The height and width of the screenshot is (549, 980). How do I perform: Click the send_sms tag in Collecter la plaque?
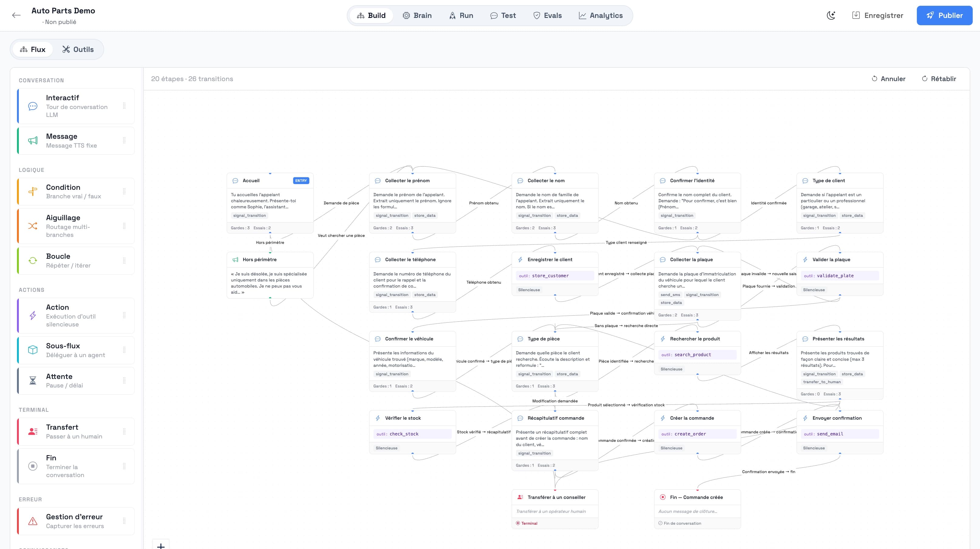tap(670, 295)
